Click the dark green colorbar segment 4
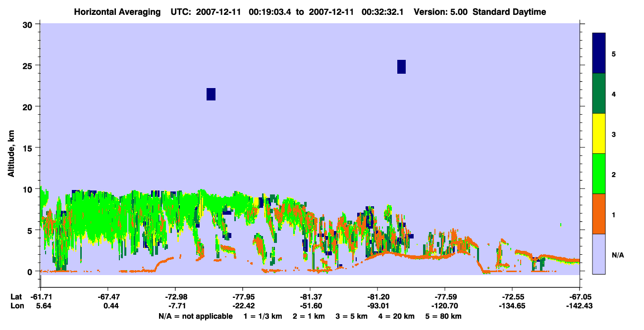The image size is (644, 330). click(x=599, y=94)
